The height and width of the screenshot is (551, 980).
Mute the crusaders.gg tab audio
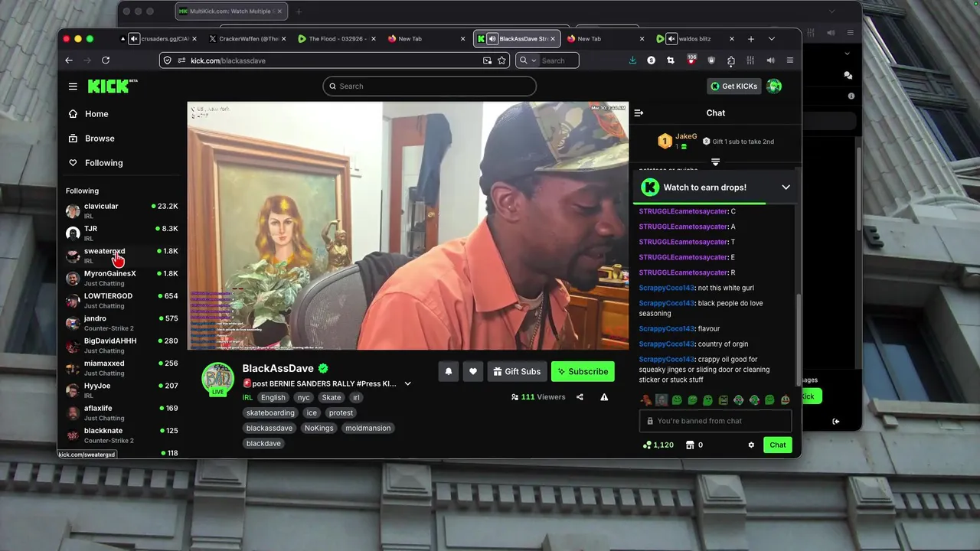click(x=134, y=39)
